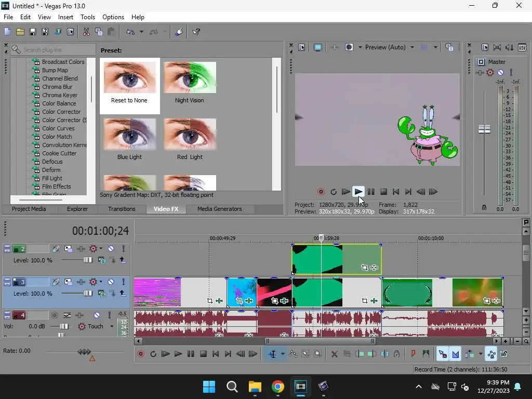Click the Vol slider on audio track 4

pyautogui.click(x=63, y=326)
